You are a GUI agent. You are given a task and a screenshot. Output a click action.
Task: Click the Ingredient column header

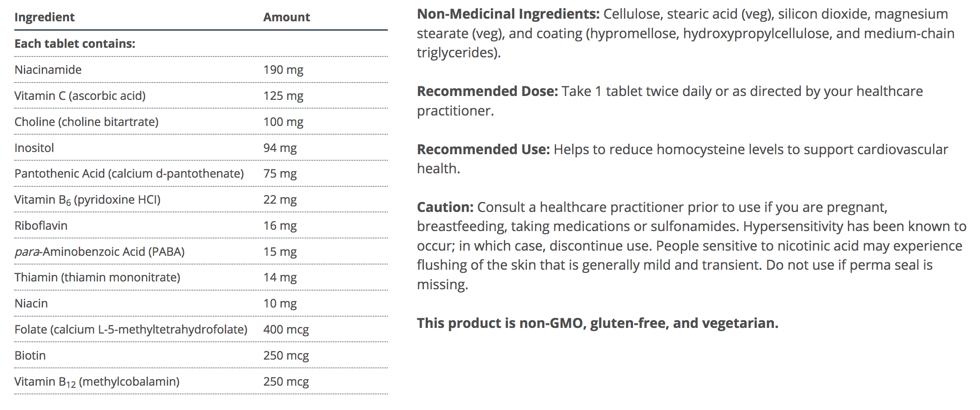point(44,17)
